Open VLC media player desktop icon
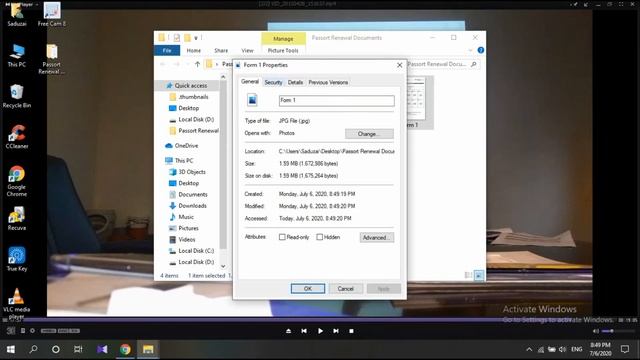 click(x=17, y=303)
